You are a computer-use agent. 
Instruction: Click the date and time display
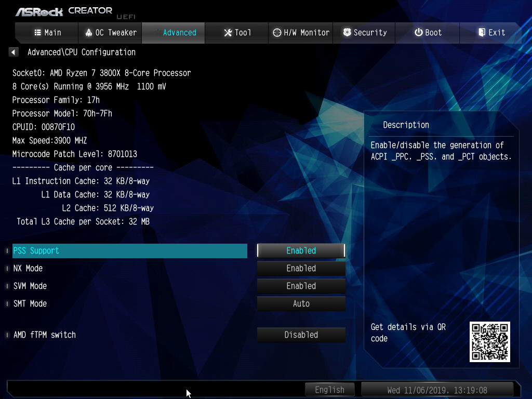tap(437, 390)
